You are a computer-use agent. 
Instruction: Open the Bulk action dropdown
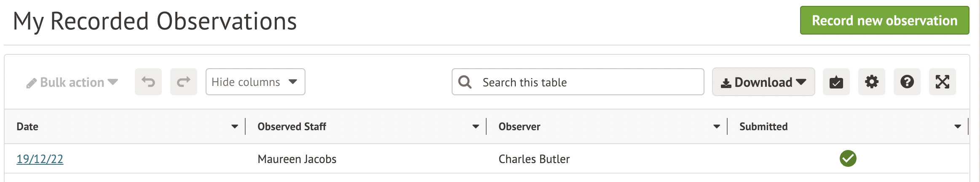[72, 82]
